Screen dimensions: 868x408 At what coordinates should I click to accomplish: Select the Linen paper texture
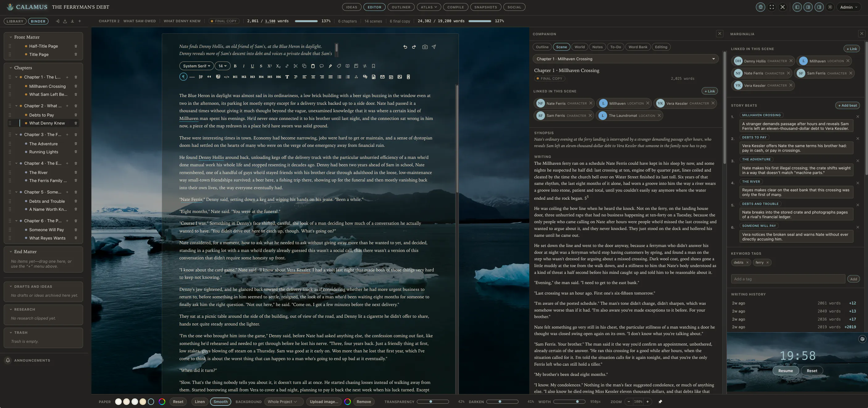[x=199, y=402]
